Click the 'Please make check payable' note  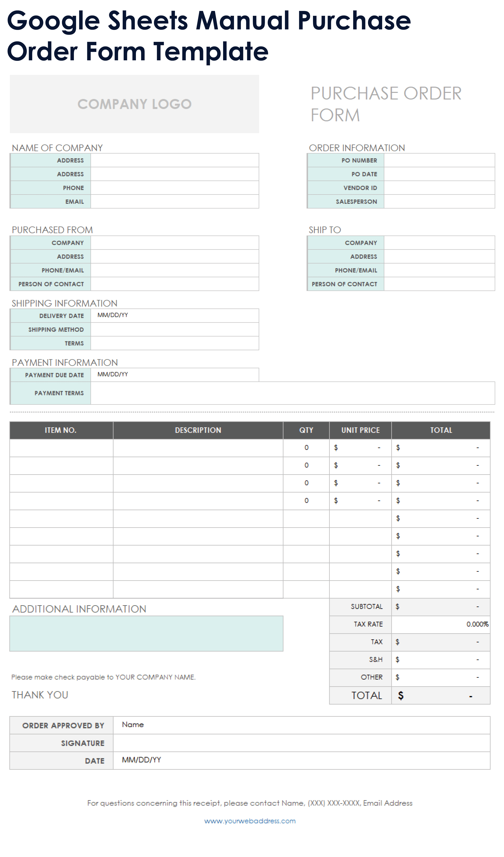tap(103, 677)
